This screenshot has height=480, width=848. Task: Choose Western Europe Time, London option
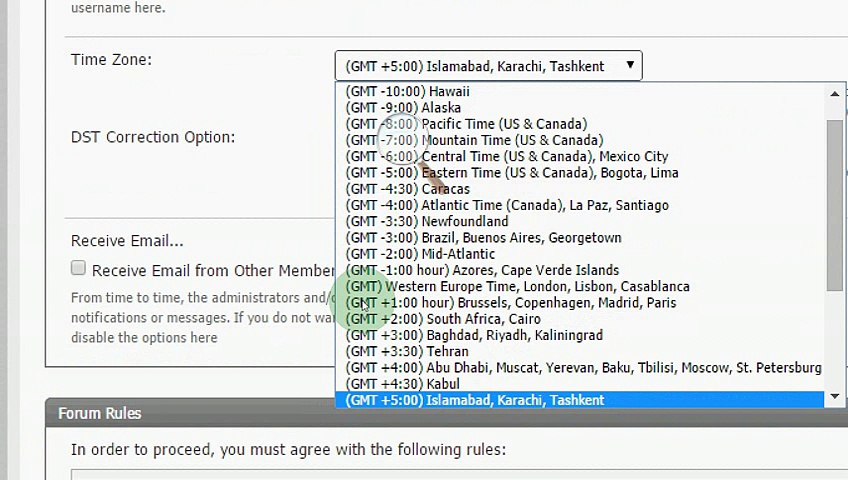(517, 286)
